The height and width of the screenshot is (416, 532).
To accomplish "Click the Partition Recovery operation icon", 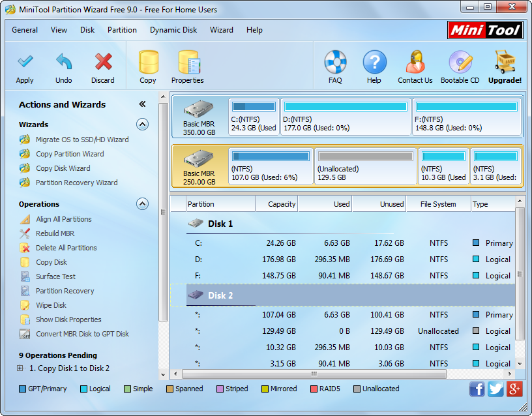I will click(25, 291).
